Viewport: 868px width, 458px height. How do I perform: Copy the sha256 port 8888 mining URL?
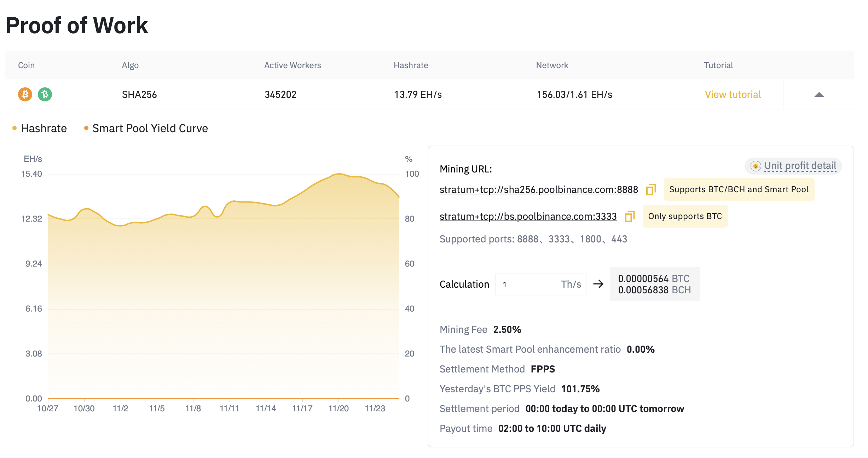tap(651, 189)
